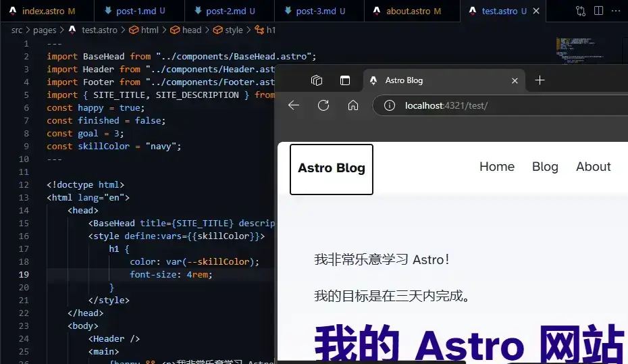
Task: Close the test.astro editor tab
Action: point(536,11)
